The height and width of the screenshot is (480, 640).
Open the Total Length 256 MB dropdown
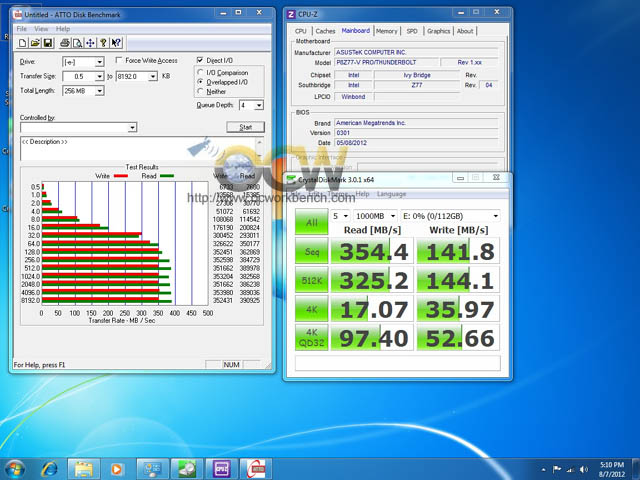tap(99, 91)
